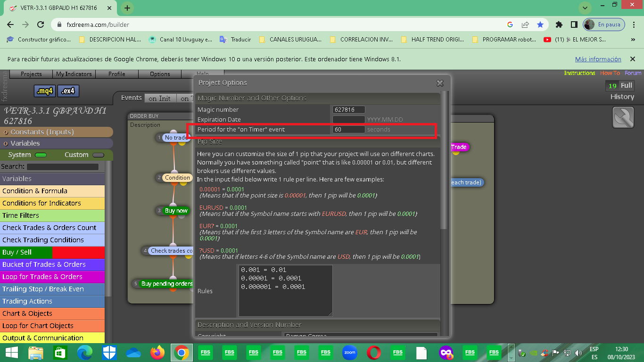
Task: Expand the Constants (Inputs) section
Action: (x=57, y=132)
